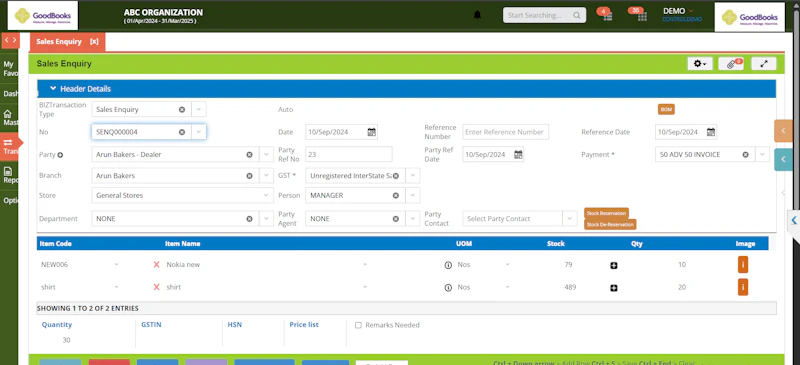Viewport: 800px width, 365px height.
Task: Open the No field dropdown arrow
Action: [x=199, y=132]
